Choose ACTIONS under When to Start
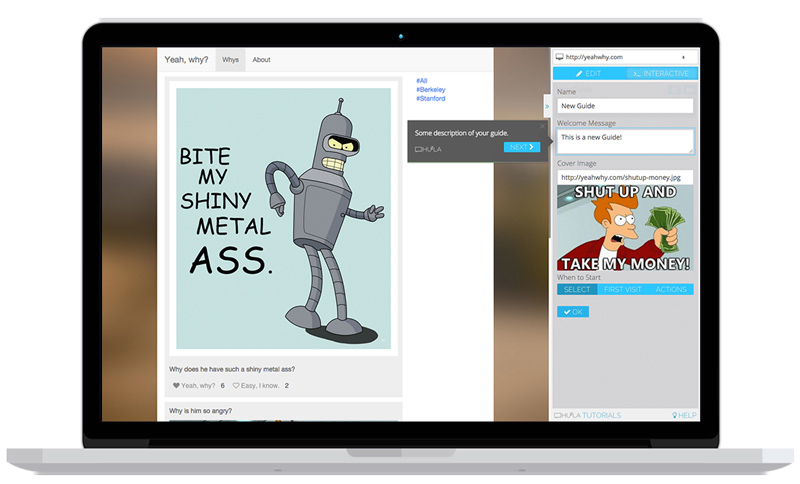Viewport: 800px width, 484px height. coord(671,289)
